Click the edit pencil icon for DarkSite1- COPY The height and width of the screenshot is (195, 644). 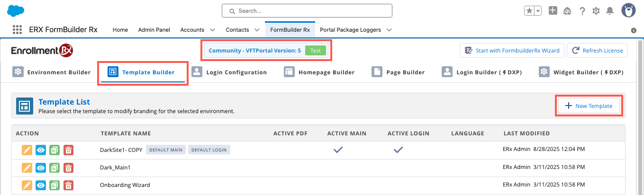click(27, 150)
